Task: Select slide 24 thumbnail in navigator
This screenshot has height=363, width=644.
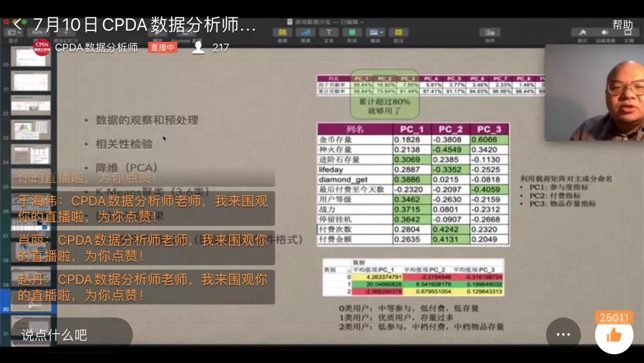Action: click(31, 155)
